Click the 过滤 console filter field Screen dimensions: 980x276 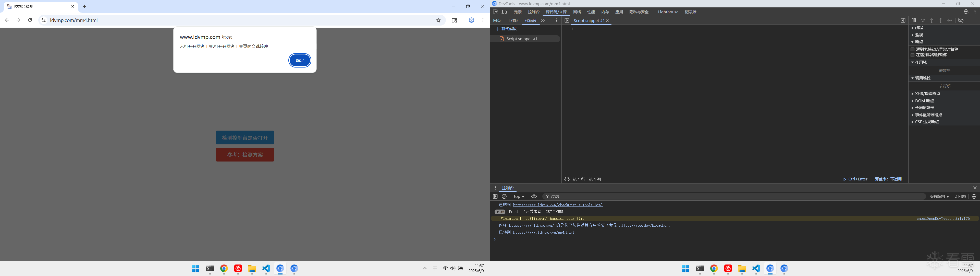coord(734,196)
